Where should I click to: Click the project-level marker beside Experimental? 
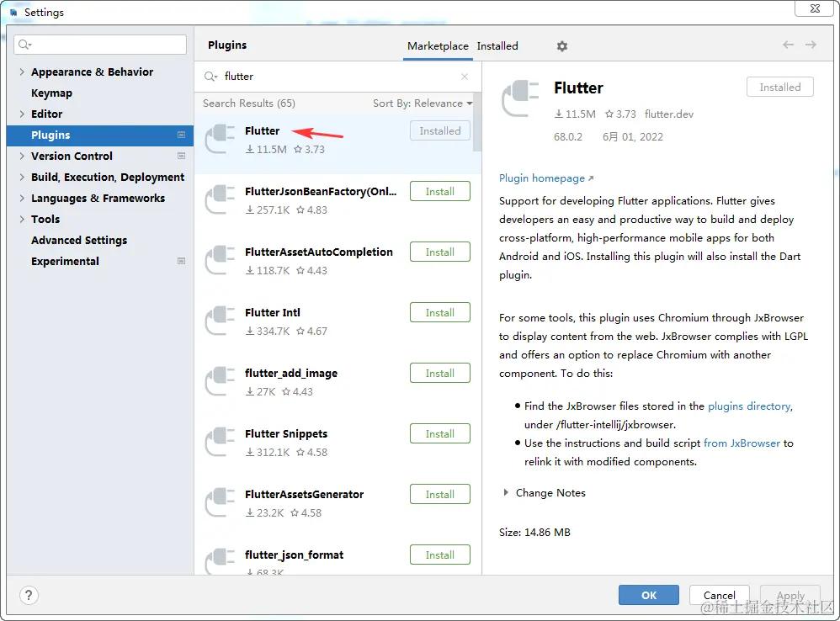181,261
